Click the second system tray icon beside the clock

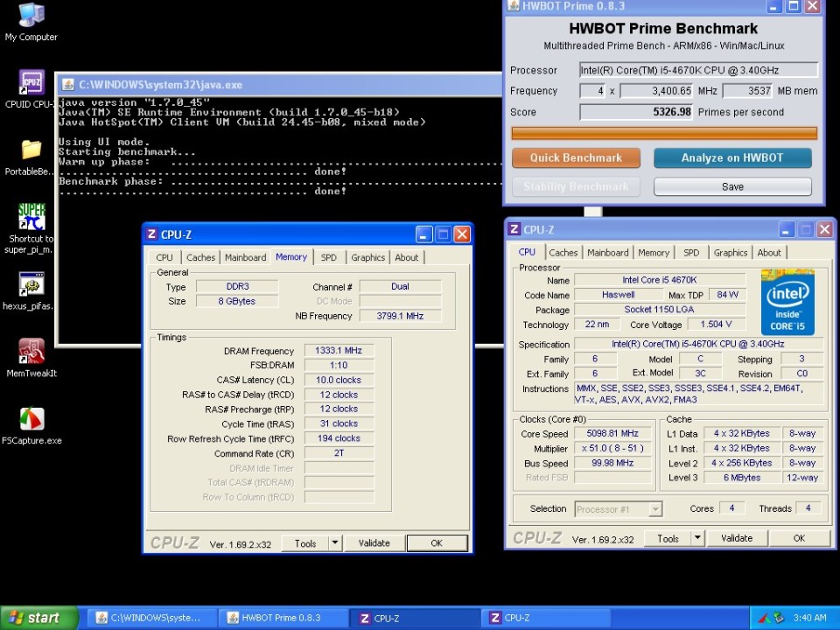coord(779,619)
